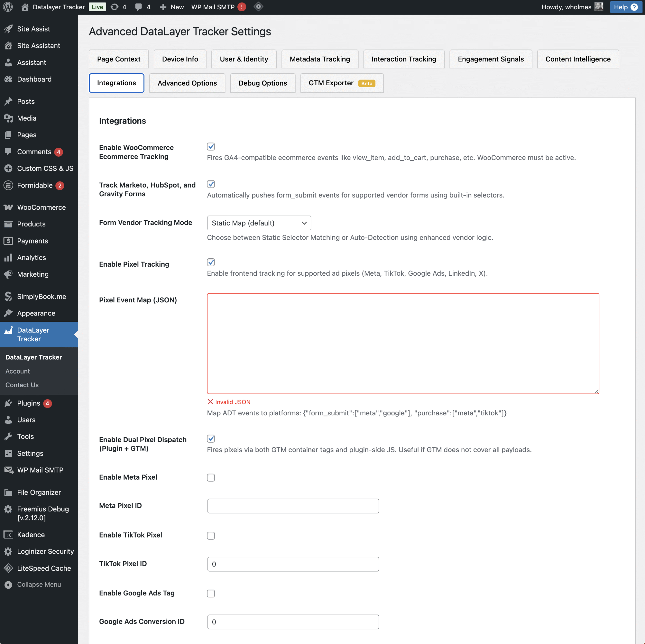645x644 pixels.
Task: Click the Formidable sidebar icon
Action: (x=8, y=185)
